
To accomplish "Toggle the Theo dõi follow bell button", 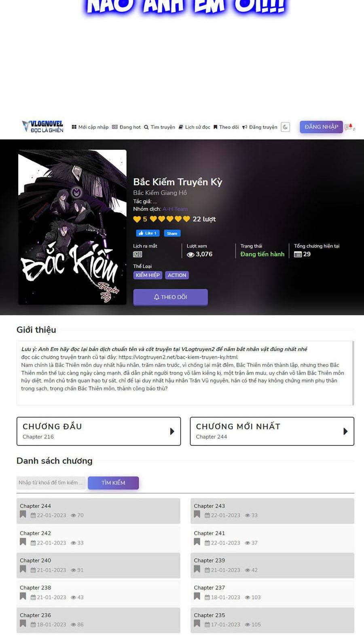I will click(170, 297).
